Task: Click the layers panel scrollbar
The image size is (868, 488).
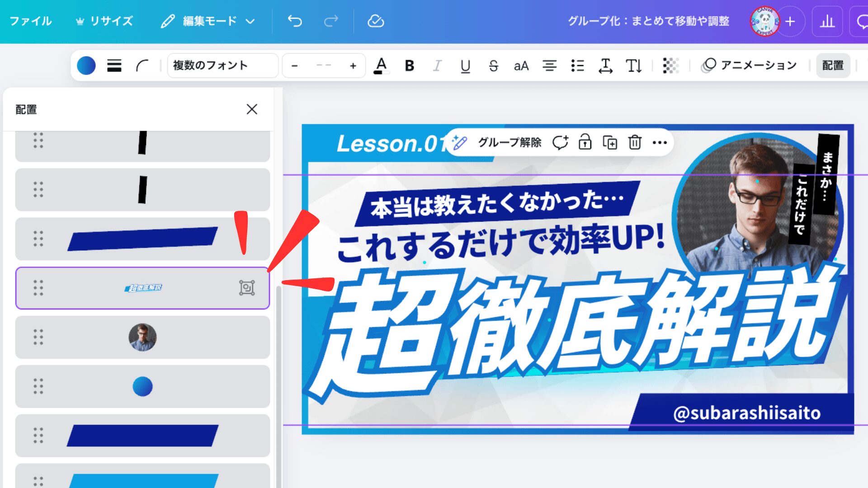Action: pyautogui.click(x=278, y=386)
